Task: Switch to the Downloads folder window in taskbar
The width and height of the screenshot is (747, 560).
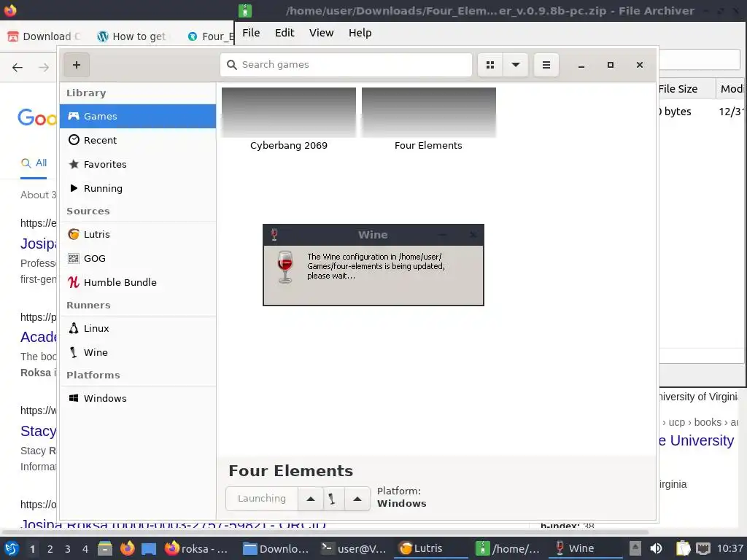Action: click(275, 549)
